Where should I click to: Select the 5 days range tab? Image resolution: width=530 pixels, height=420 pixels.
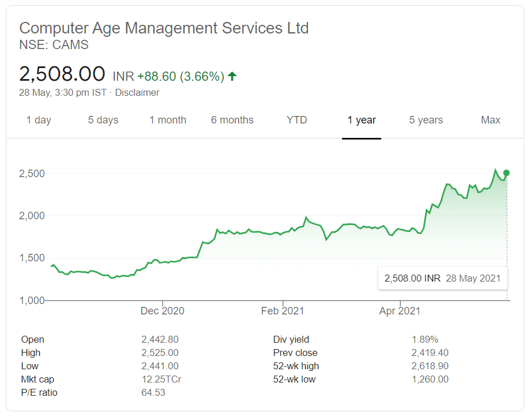(103, 120)
